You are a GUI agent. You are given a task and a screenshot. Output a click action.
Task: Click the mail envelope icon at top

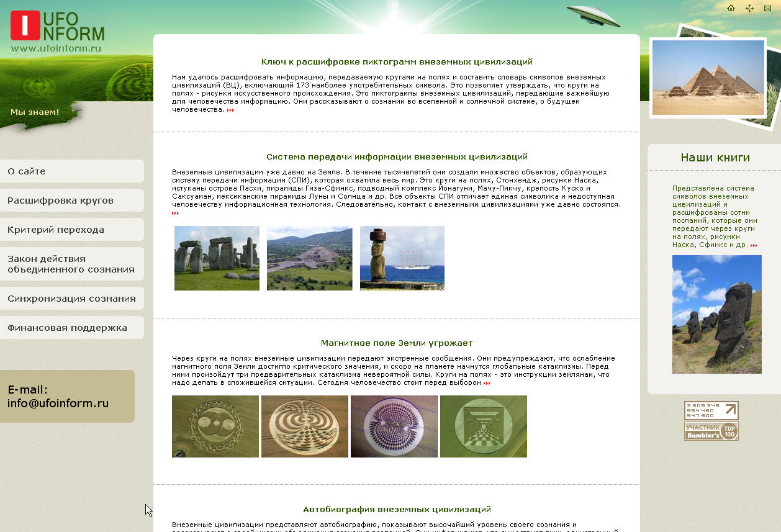pyautogui.click(x=768, y=8)
